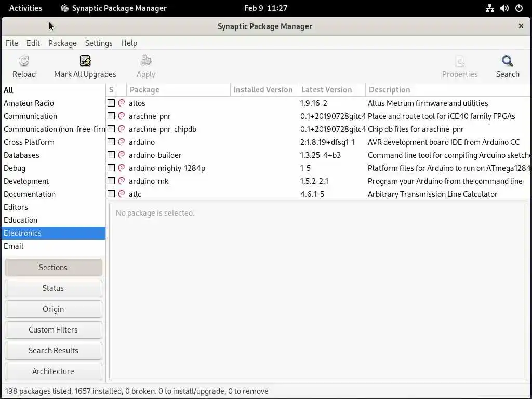Mark the arduino-builder package checkbox
The height and width of the screenshot is (399, 532).
pyautogui.click(x=111, y=155)
